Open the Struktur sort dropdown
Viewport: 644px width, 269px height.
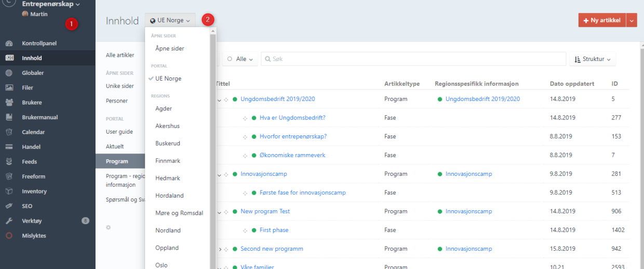point(593,59)
